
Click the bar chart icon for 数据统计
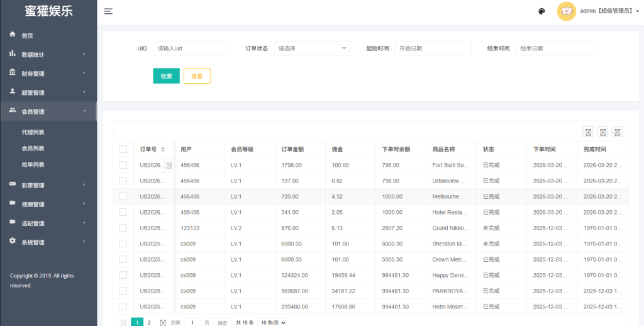(x=13, y=54)
